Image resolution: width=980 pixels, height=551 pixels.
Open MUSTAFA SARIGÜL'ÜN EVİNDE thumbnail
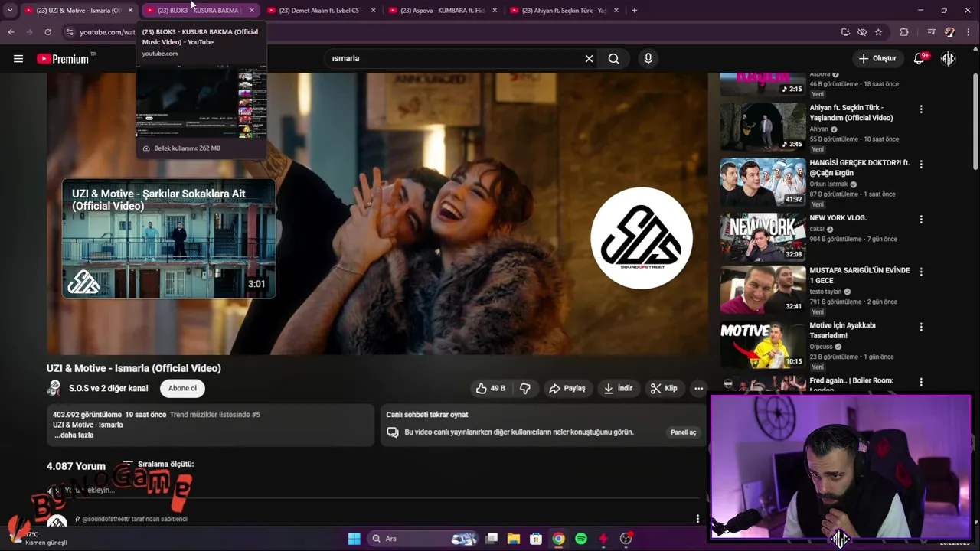763,289
